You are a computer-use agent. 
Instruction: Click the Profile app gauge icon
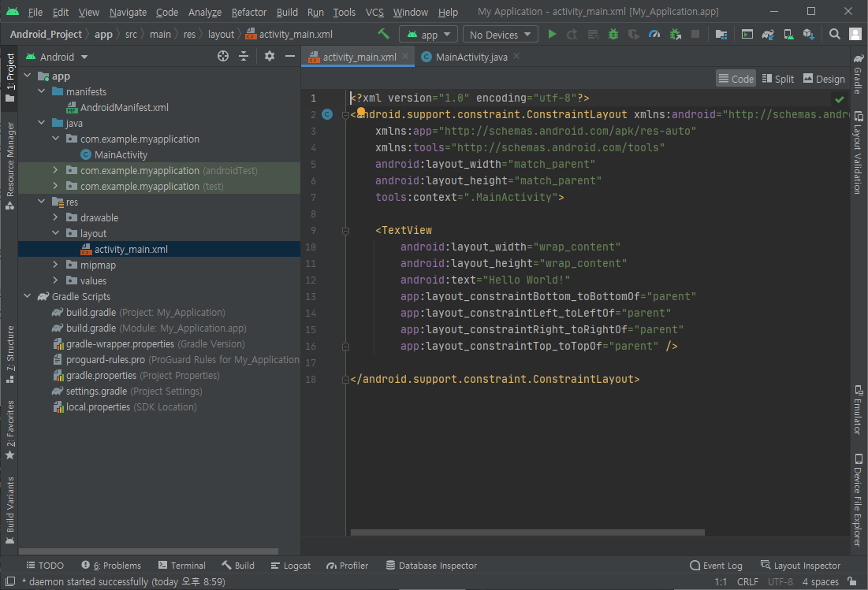point(654,35)
